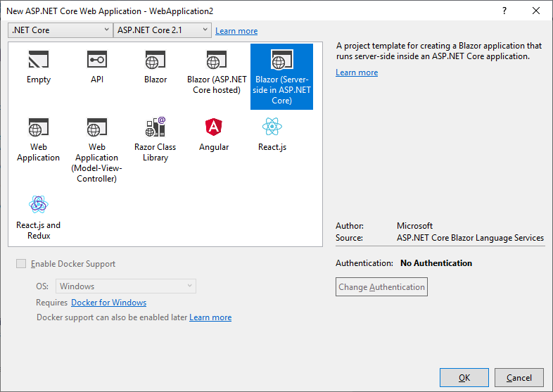Viewport: 553px width, 392px height.
Task: Select the Empty project template icon
Action: click(39, 59)
